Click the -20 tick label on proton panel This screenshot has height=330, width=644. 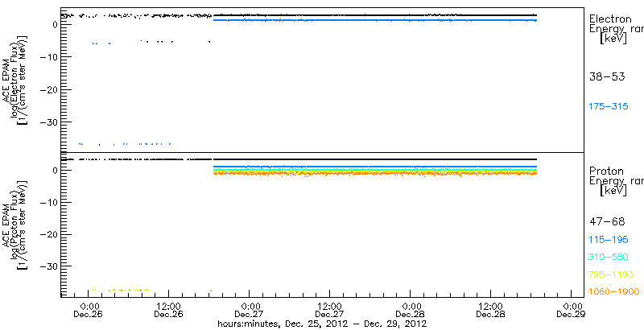click(x=47, y=234)
